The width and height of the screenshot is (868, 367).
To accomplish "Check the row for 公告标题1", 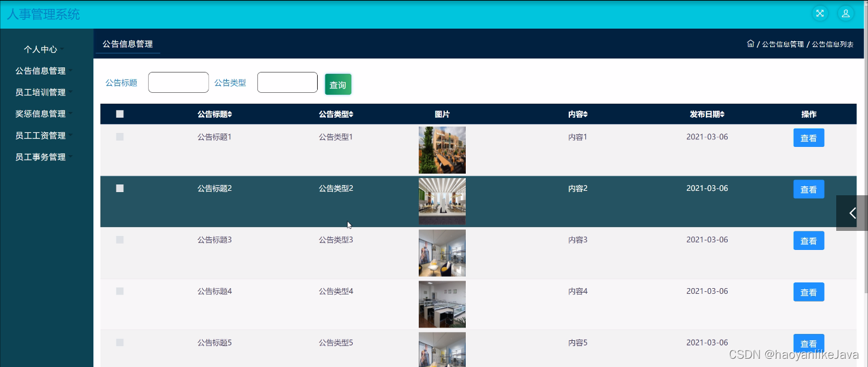I will [119, 137].
